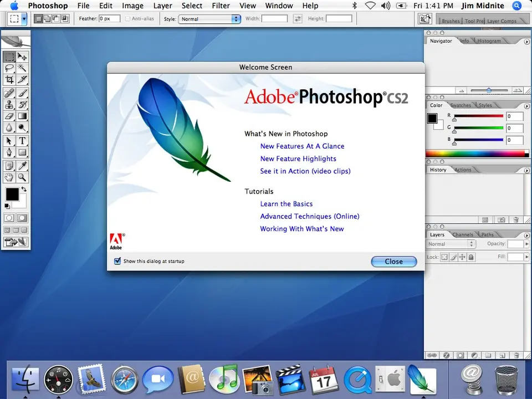Choose the Lasso tool
The width and height of the screenshot is (532, 399).
9,68
